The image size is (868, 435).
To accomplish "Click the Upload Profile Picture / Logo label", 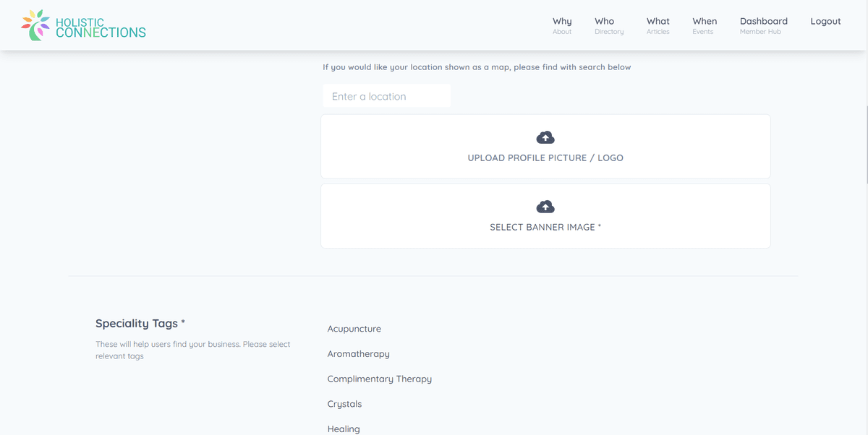I will (x=545, y=158).
